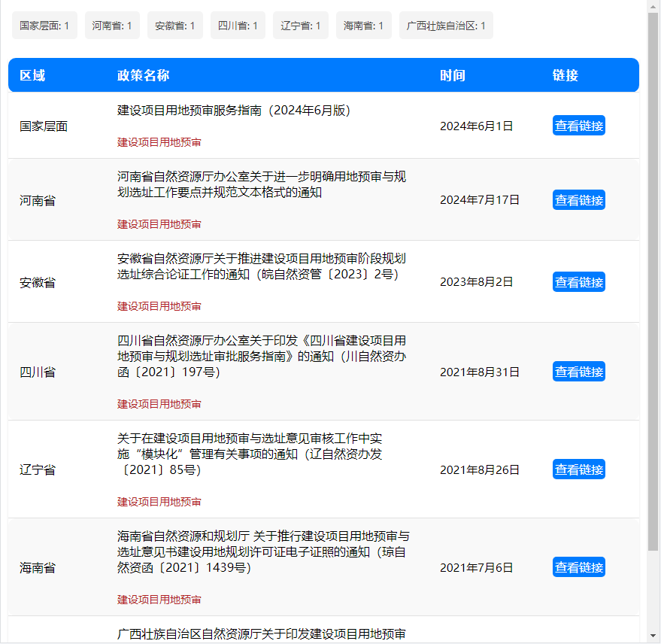
Task: Click the 四川省自然资源厅办公室 policy title
Action: (262, 356)
